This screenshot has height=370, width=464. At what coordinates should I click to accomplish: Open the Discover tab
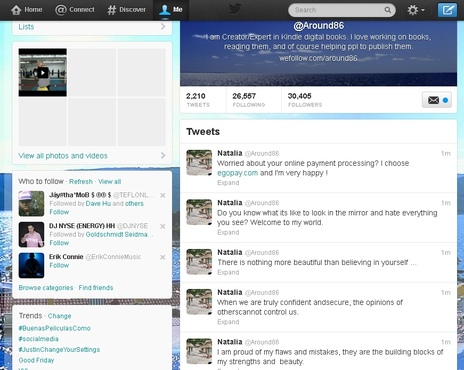point(126,10)
